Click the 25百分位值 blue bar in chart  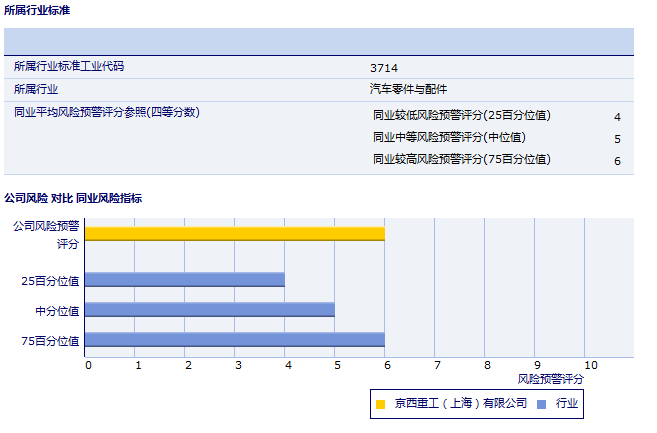[x=185, y=280]
